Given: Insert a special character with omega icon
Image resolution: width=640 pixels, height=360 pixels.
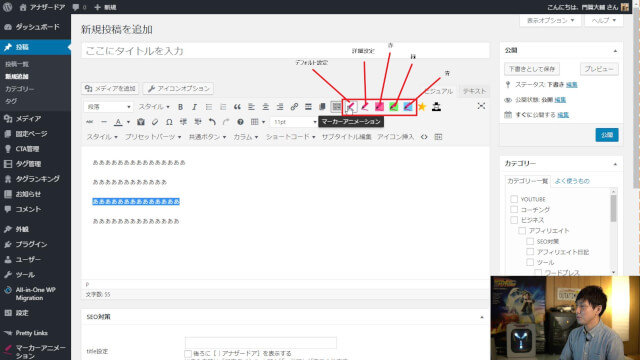Looking at the screenshot, I should coord(169,122).
